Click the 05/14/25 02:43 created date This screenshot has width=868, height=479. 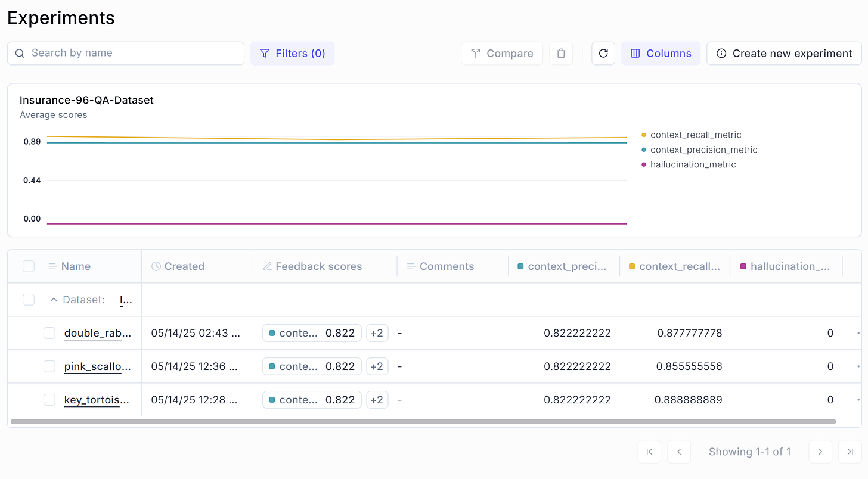coord(196,333)
